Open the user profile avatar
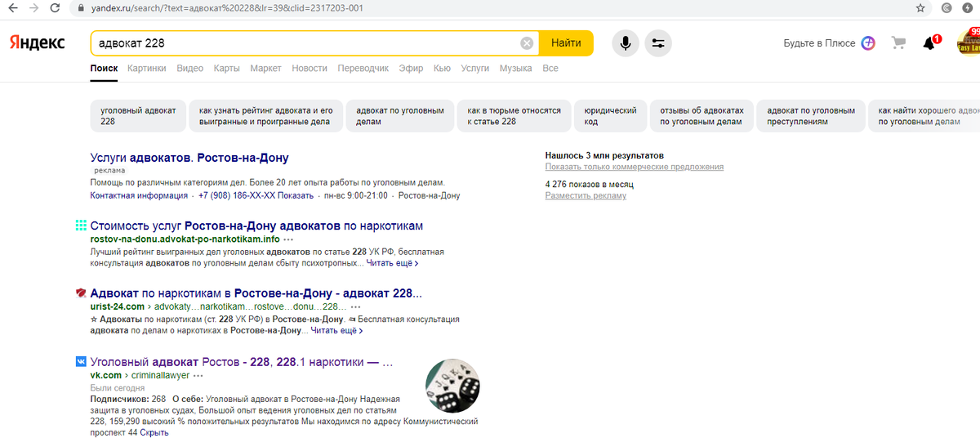Screen dimensions: 980x438 pos(969,41)
